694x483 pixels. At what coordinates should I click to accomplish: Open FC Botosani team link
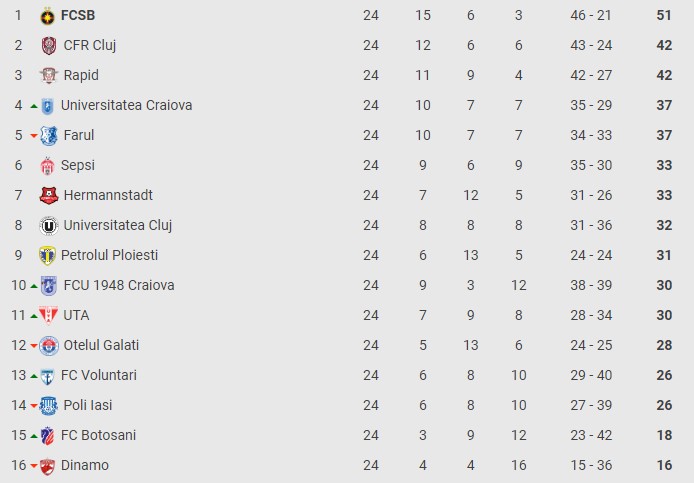(x=98, y=435)
